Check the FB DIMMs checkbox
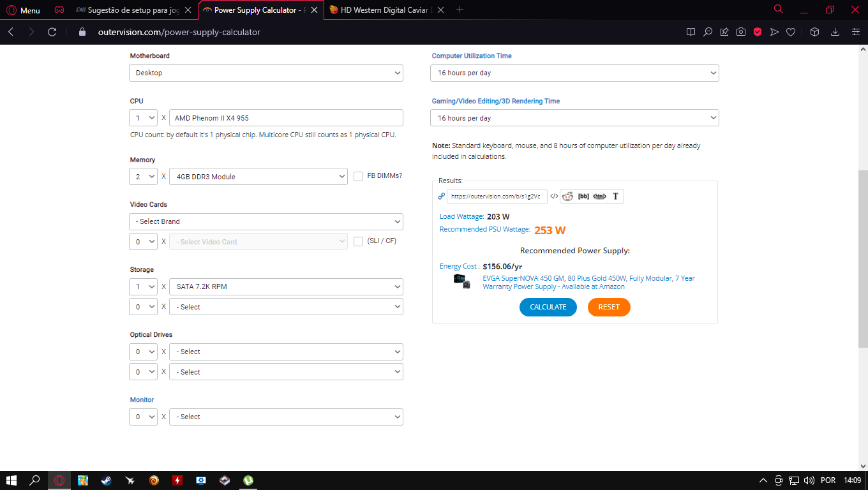Viewport: 868px width, 490px height. coord(359,176)
